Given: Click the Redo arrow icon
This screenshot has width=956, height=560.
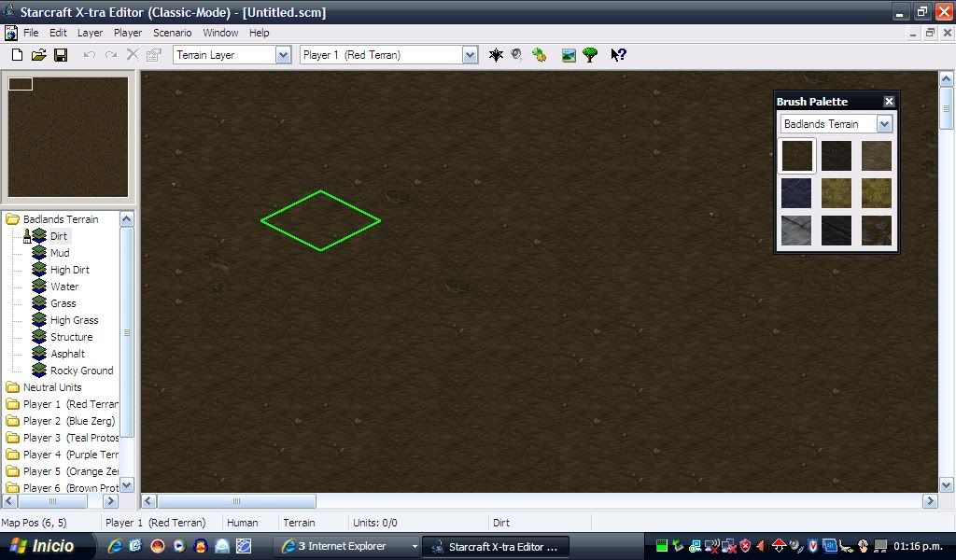Looking at the screenshot, I should tap(111, 55).
